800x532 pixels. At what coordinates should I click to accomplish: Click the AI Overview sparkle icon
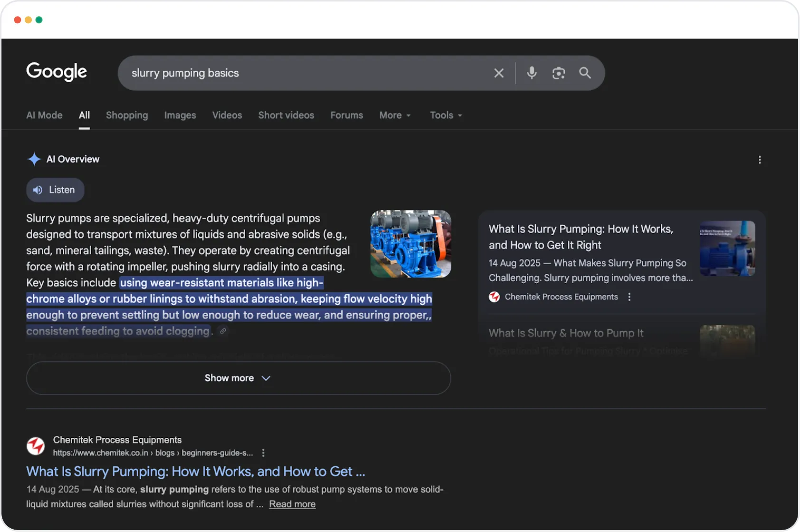[x=34, y=159]
